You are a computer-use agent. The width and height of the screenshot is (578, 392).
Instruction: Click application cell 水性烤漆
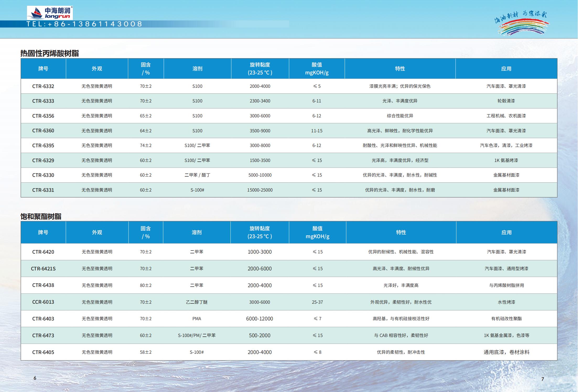click(506, 302)
